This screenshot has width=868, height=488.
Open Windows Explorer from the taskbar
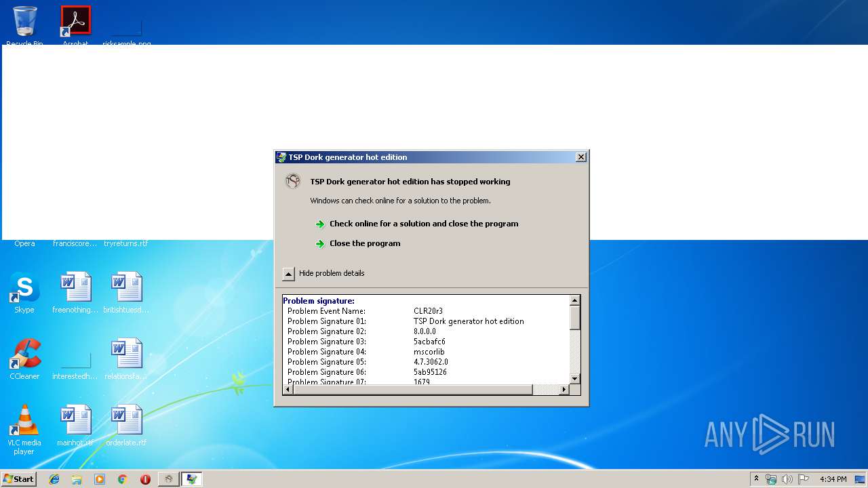point(77,479)
